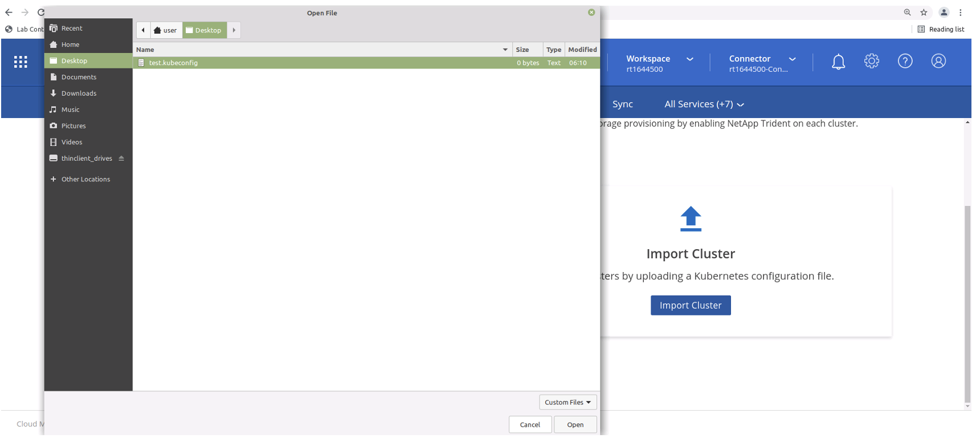
Task: Click the upload arrow icon above Import Cluster
Action: [691, 219]
